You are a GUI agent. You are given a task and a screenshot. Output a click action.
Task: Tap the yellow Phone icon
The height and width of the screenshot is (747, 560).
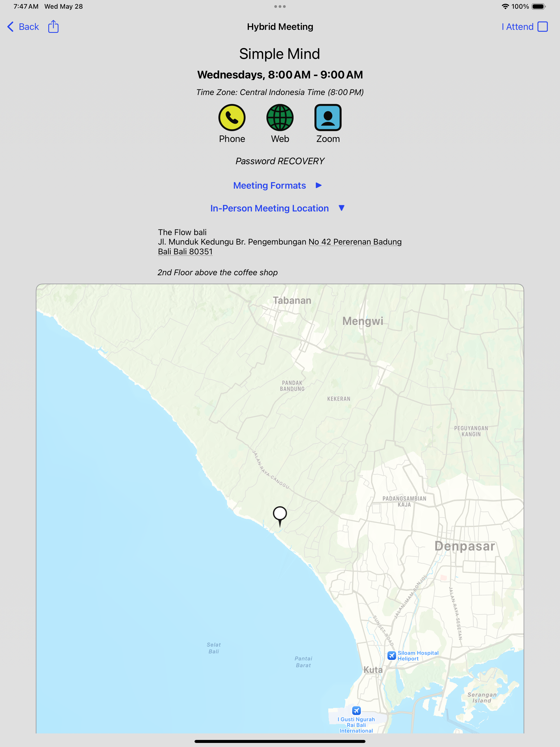[232, 118]
